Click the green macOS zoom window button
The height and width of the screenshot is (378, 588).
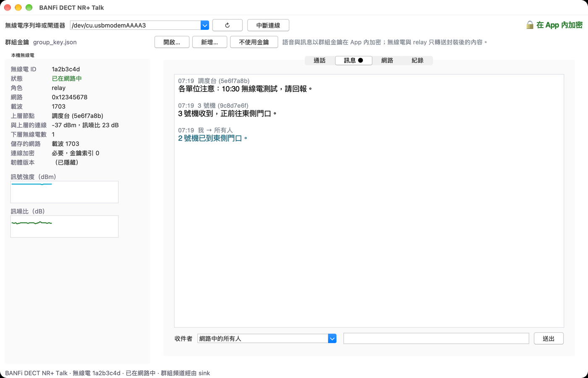(29, 8)
